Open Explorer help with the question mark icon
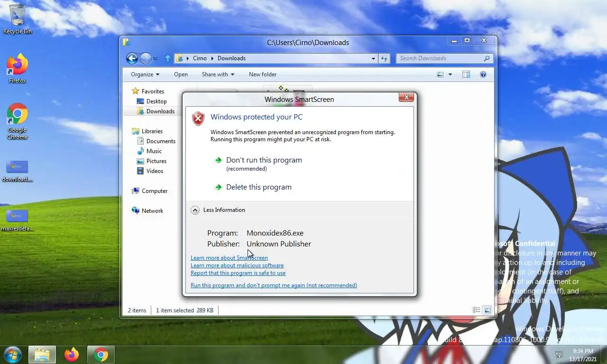The height and width of the screenshot is (364, 607). [x=483, y=74]
